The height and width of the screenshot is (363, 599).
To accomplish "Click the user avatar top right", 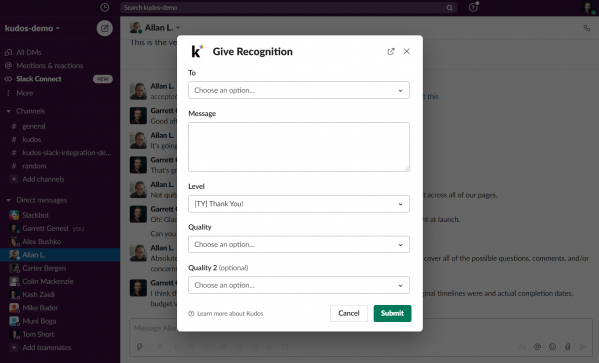I will 589,7.
